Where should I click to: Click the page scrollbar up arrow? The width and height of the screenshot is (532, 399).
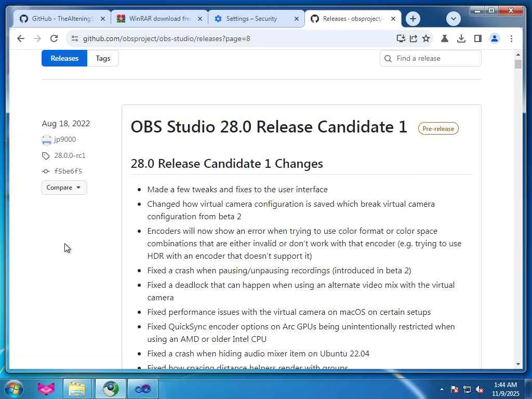click(x=518, y=54)
